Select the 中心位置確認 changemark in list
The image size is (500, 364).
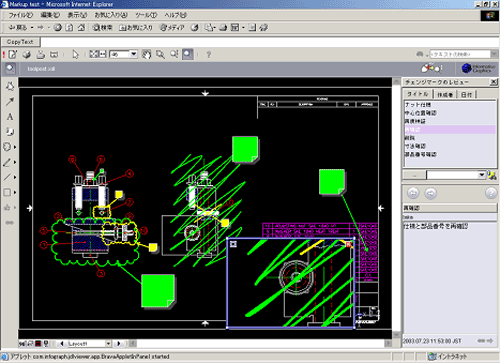[x=421, y=113]
